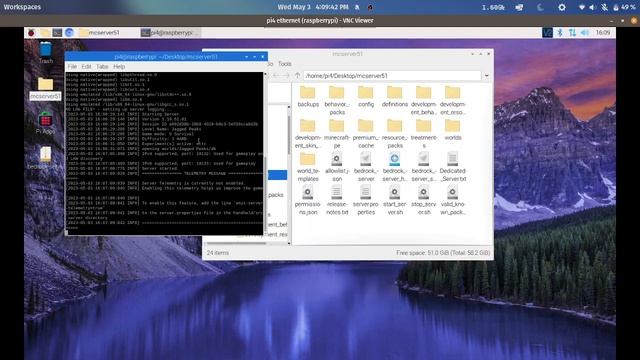This screenshot has height=360, width=640.
Task: Open the terminal Help menu
Action: coord(119,67)
